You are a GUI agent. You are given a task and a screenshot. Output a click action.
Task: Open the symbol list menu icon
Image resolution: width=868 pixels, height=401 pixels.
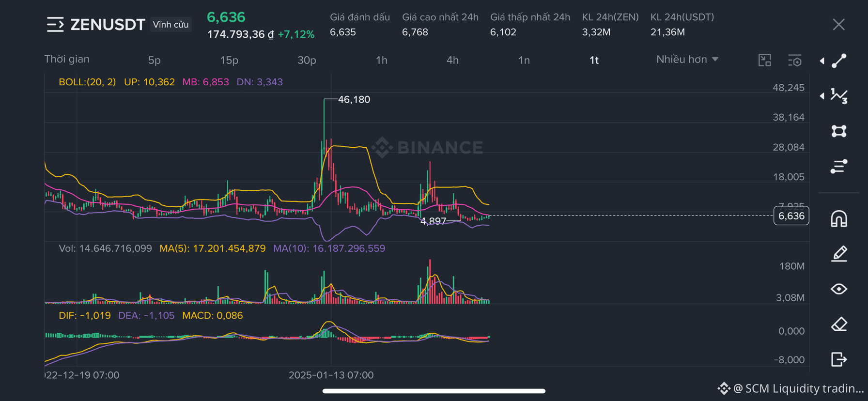click(55, 24)
